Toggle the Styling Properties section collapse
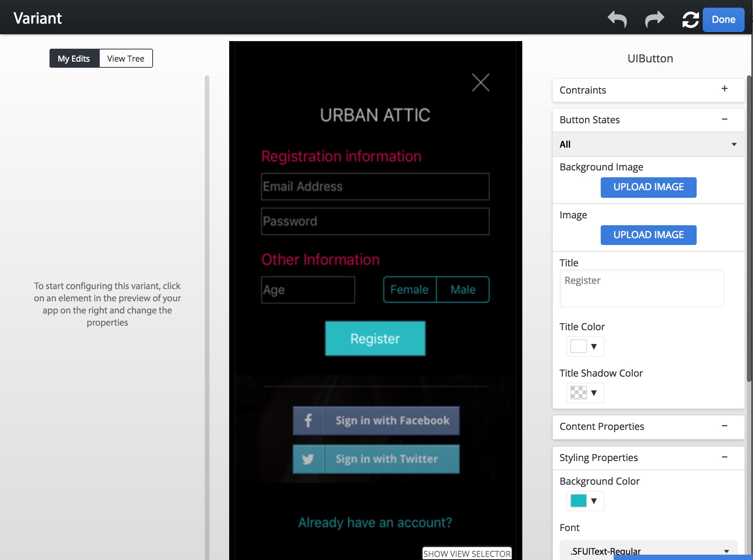 [725, 457]
